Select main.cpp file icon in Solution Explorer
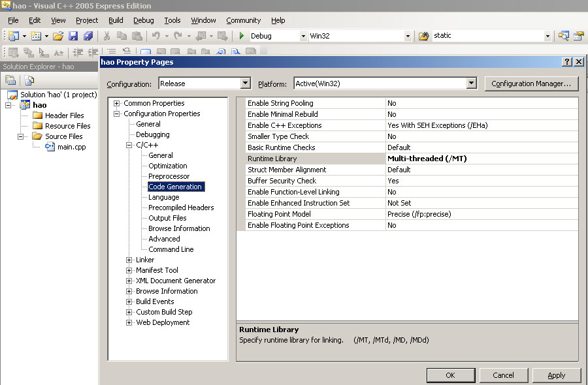 coord(50,147)
